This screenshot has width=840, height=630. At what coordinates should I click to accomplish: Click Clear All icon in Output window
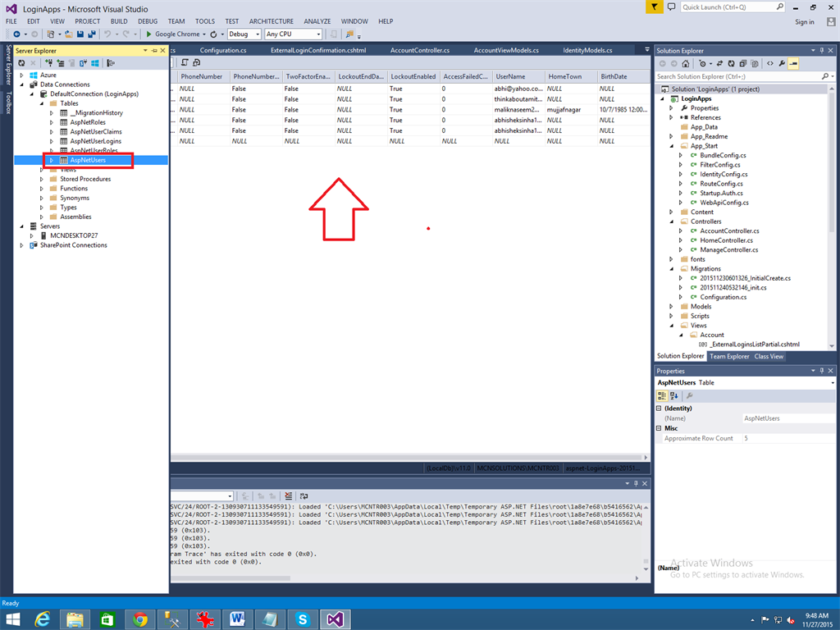tap(288, 496)
